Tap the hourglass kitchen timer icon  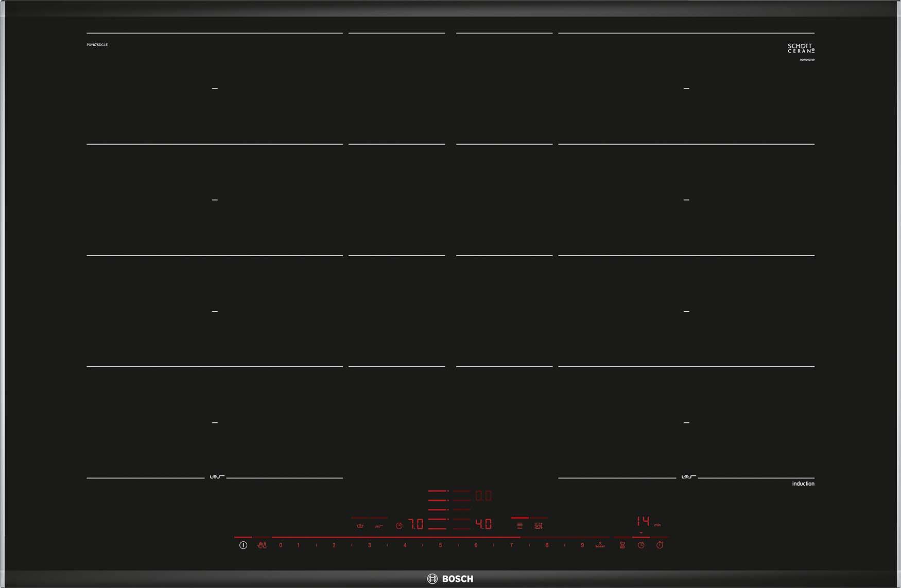tap(622, 545)
